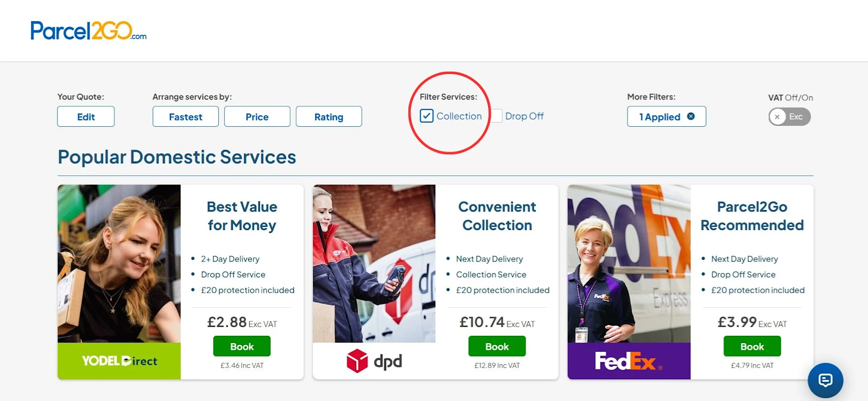This screenshot has height=401, width=868.
Task: Arrange services by Rating
Action: [329, 116]
